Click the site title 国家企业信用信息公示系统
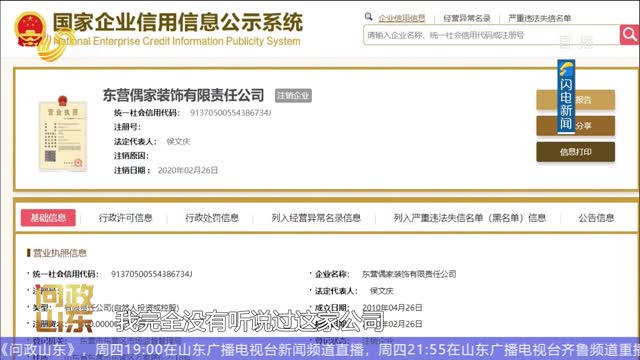The image size is (640, 360). click(178, 22)
